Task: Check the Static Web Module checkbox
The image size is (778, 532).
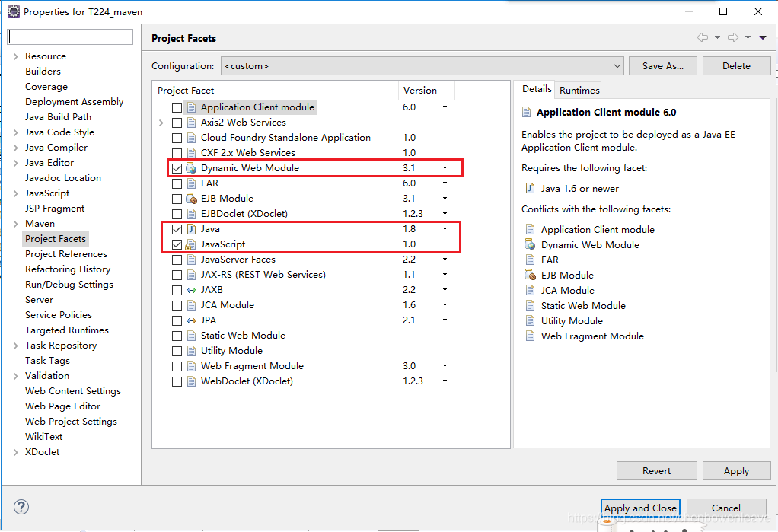Action: (x=177, y=336)
